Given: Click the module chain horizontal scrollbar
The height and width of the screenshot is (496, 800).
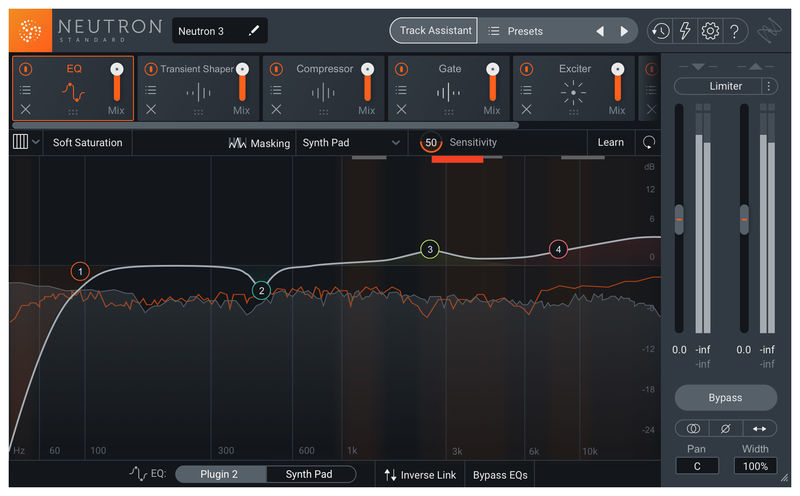Looking at the screenshot, I should (x=265, y=125).
